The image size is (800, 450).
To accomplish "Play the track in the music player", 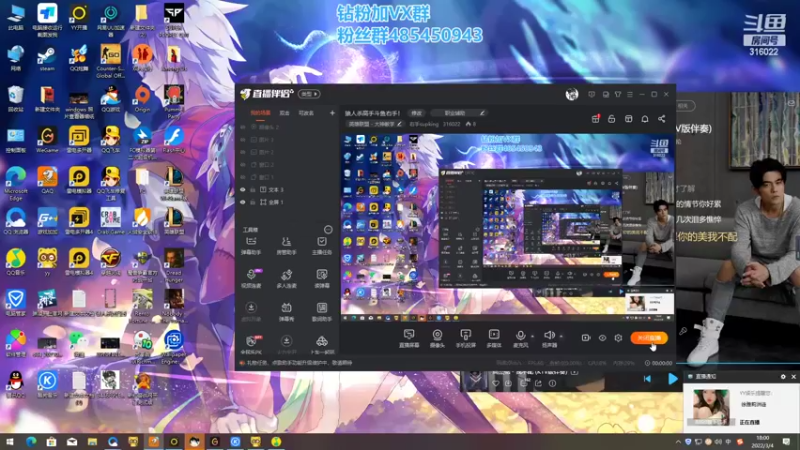I will 673,379.
